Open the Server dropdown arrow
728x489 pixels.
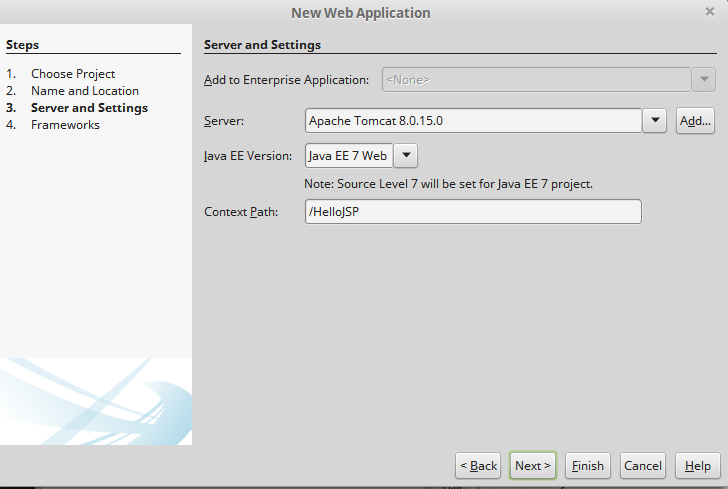(x=654, y=121)
